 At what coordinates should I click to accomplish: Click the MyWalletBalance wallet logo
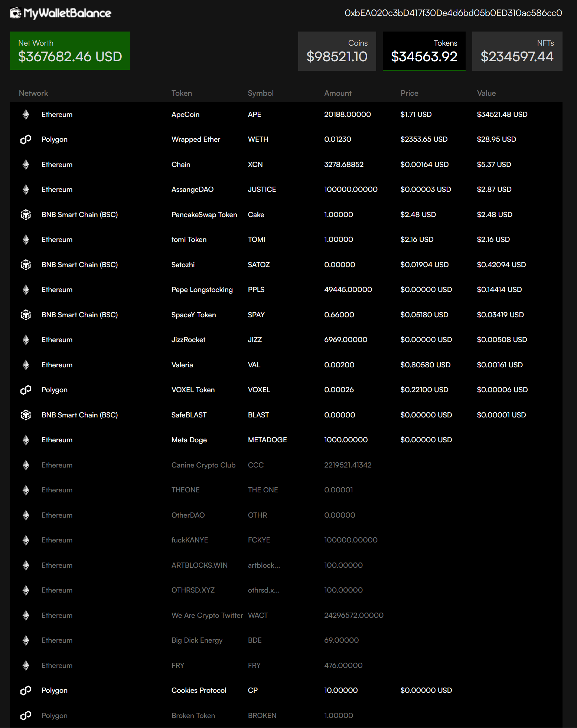pyautogui.click(x=61, y=13)
